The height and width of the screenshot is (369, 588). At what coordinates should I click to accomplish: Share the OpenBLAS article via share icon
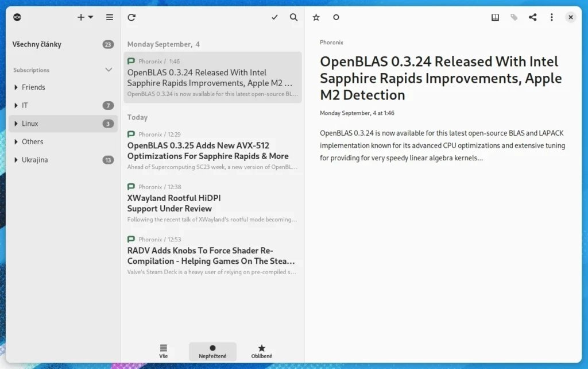(532, 17)
